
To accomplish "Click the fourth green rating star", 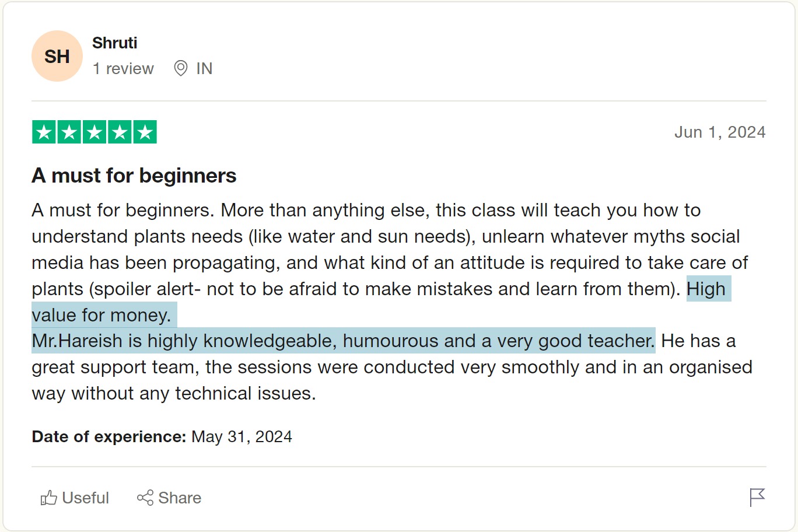I will tap(120, 132).
